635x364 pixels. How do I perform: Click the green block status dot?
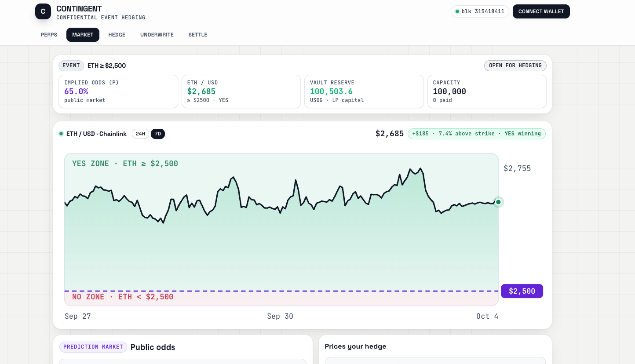click(x=457, y=11)
